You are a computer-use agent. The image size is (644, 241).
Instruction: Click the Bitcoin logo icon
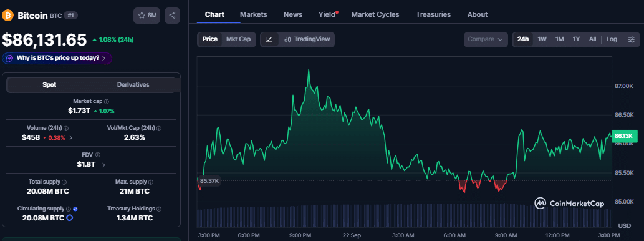pos(7,16)
